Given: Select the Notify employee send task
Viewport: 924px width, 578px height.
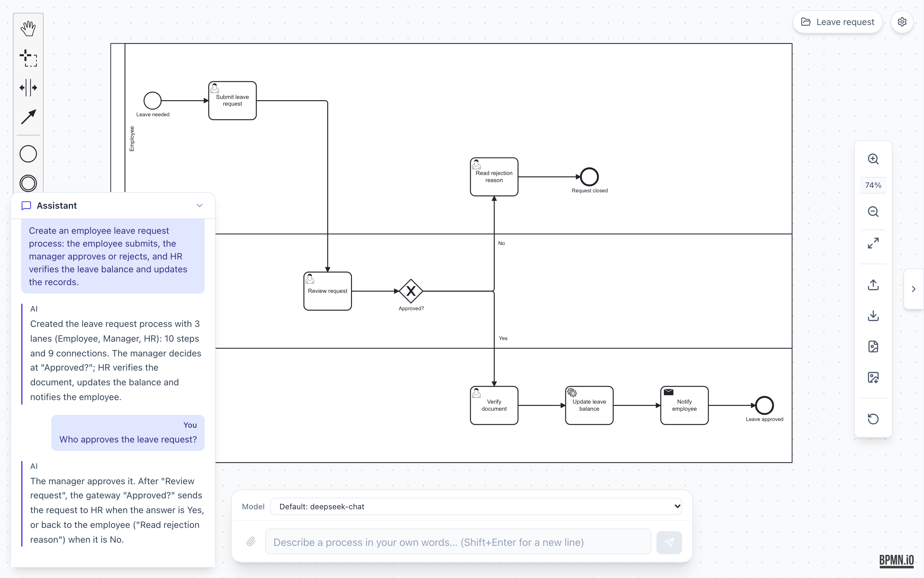Looking at the screenshot, I should [684, 405].
